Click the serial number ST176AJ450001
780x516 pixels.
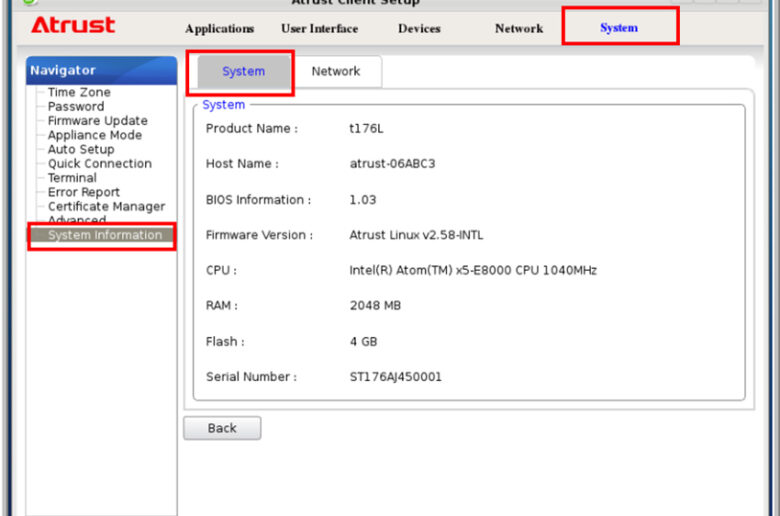[x=395, y=377]
